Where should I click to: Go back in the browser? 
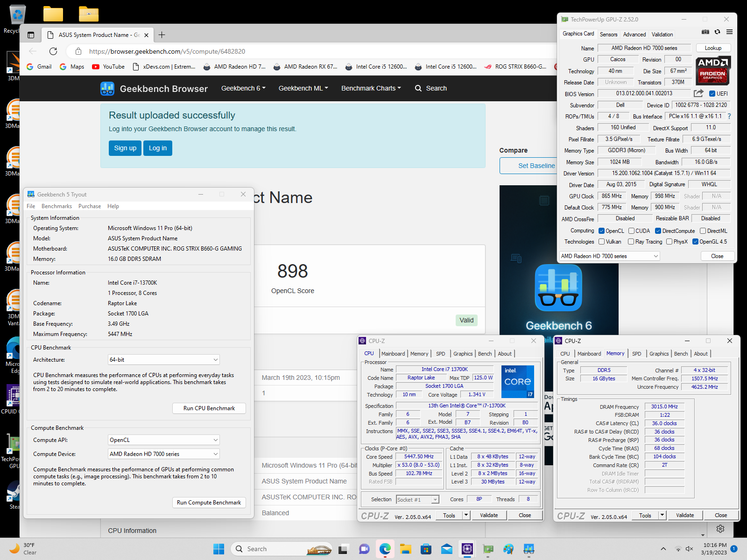33,51
